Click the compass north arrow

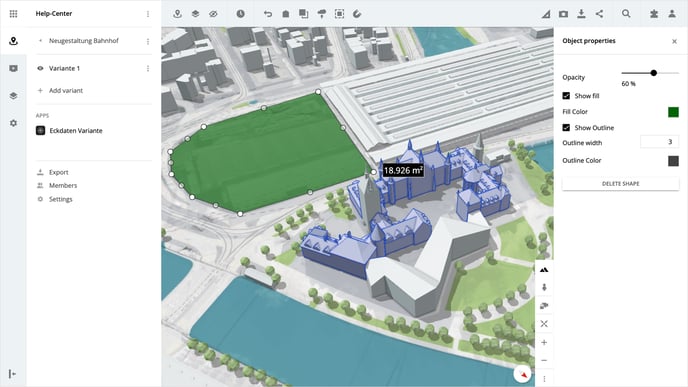523,374
